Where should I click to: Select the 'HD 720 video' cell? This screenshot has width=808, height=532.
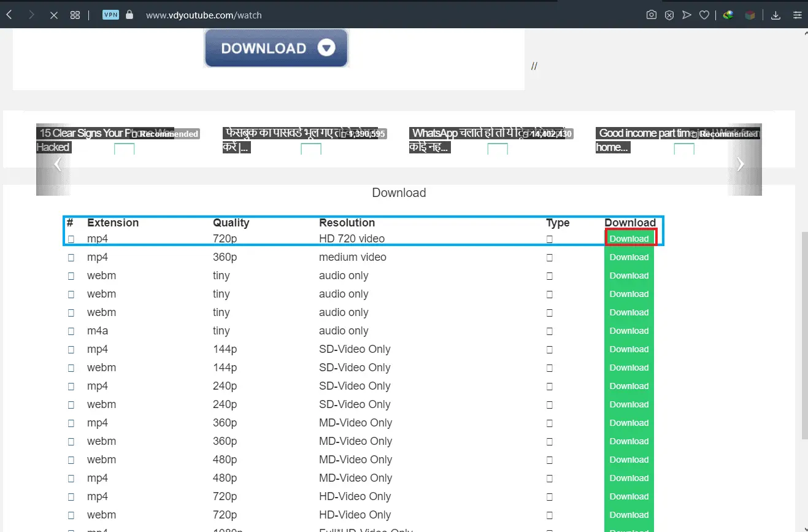click(352, 239)
